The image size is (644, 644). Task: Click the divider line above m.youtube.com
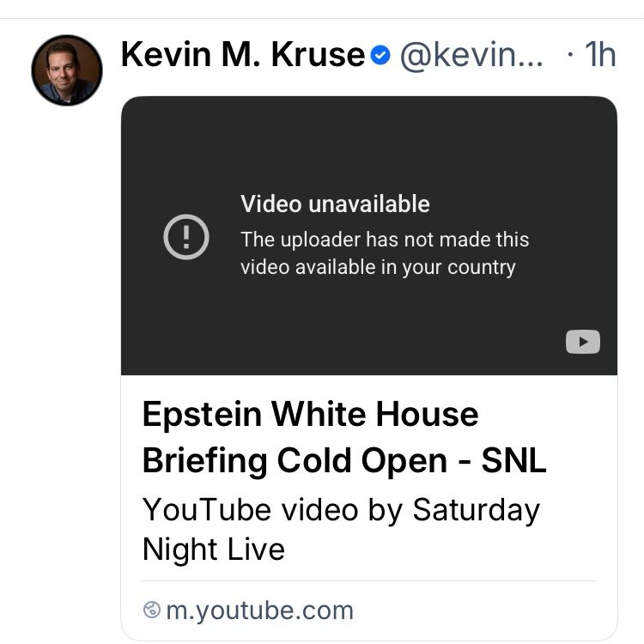click(x=369, y=580)
